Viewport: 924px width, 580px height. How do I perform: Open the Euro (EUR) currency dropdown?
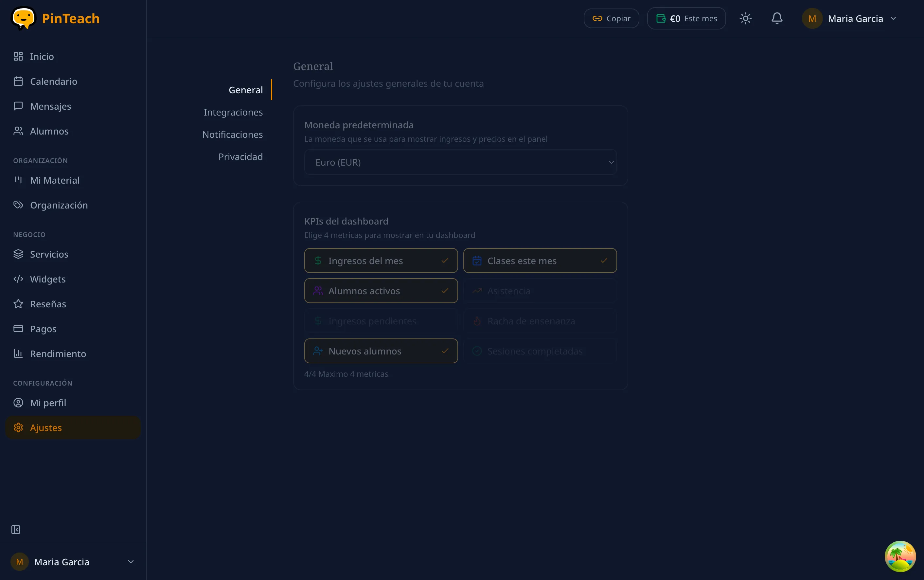pyautogui.click(x=459, y=162)
